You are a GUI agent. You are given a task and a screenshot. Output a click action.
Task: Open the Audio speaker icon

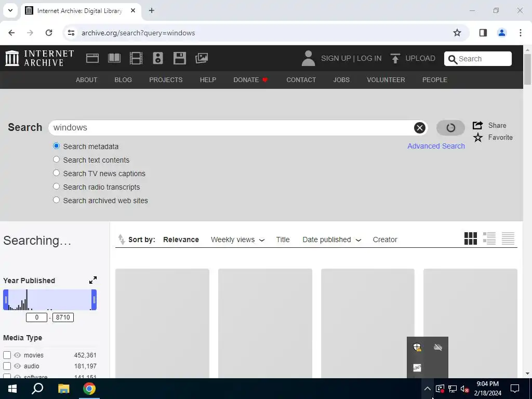(158, 58)
